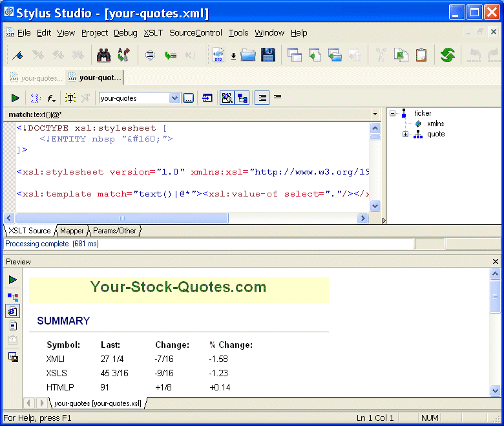Toggle the preview tree view button
Viewport: 504px width, 426px height.
[x=13, y=297]
